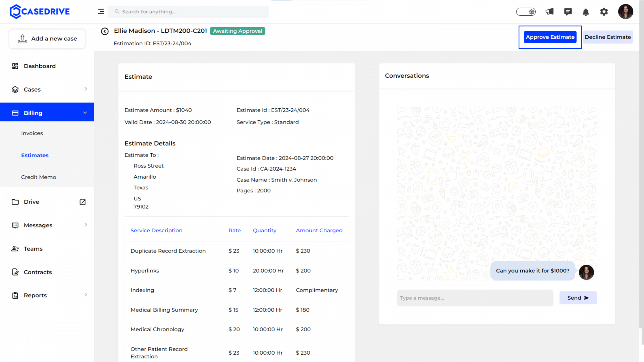
Task: Collapse the Billing section chevron
Action: (x=85, y=113)
